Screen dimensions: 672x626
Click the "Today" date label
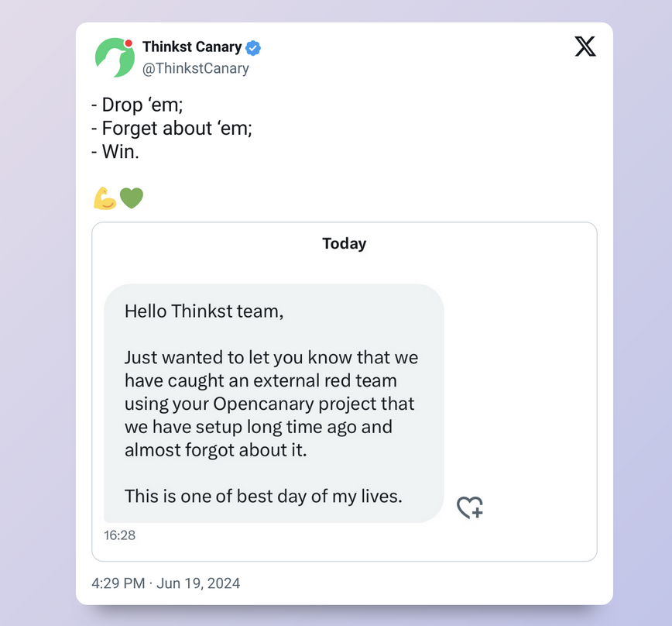pyautogui.click(x=344, y=243)
